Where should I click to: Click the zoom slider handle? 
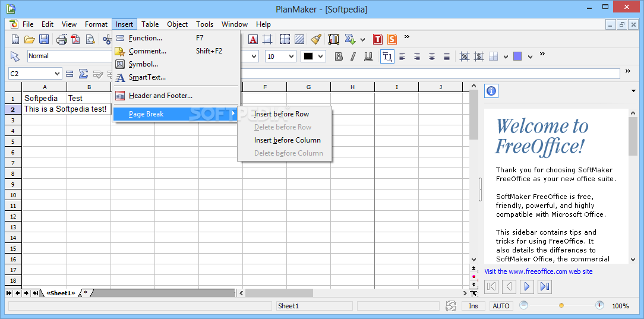[x=561, y=305]
